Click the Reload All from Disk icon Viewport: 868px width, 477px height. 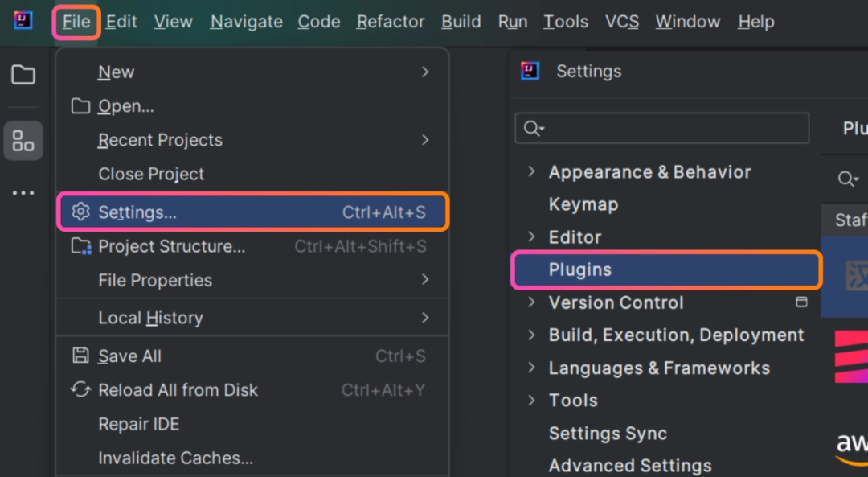point(80,389)
